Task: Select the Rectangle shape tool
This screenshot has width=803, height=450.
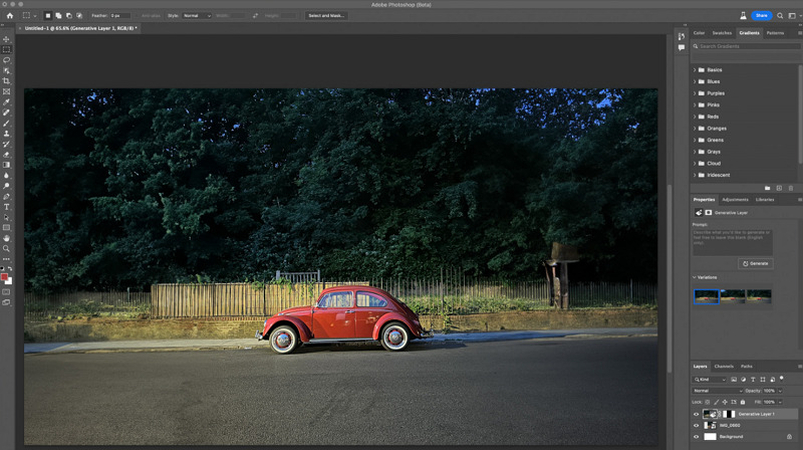Action: (x=6, y=228)
